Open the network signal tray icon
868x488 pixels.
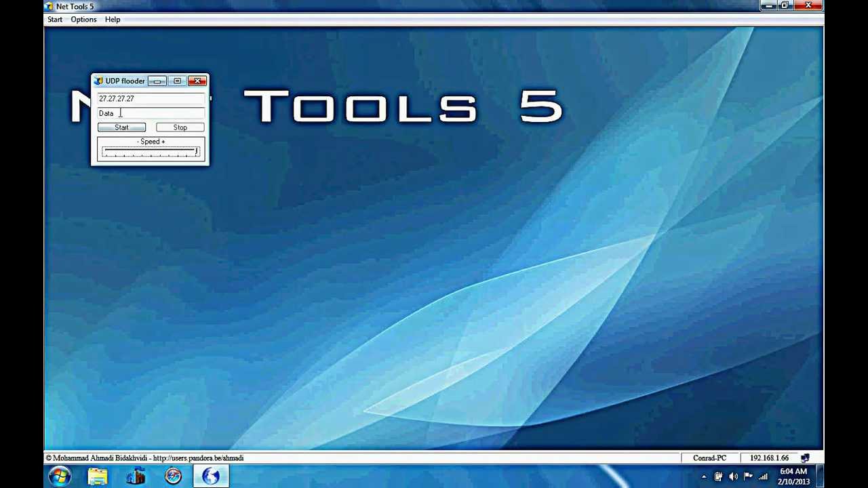(763, 477)
